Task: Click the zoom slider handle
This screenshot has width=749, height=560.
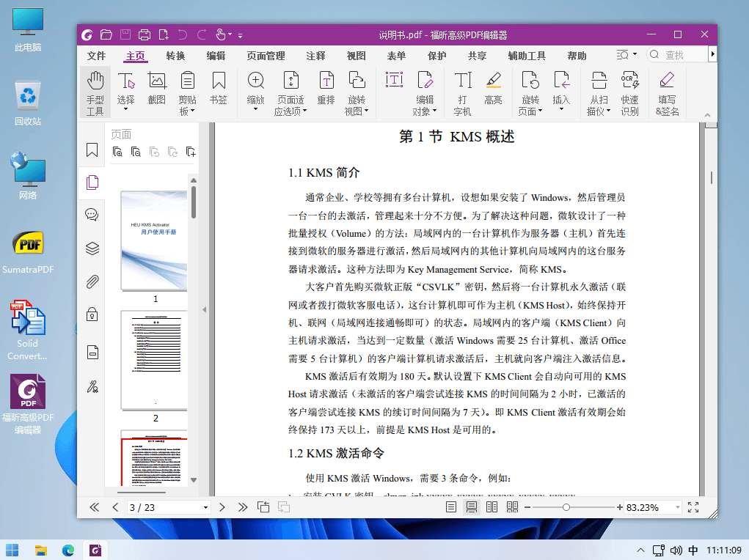Action: pyautogui.click(x=566, y=507)
